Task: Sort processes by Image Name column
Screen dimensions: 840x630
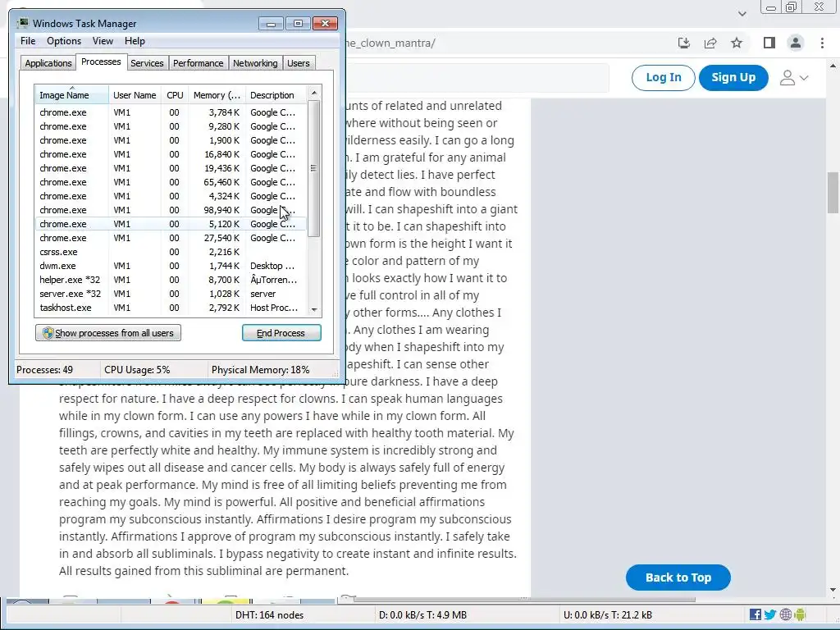Action: (72, 95)
